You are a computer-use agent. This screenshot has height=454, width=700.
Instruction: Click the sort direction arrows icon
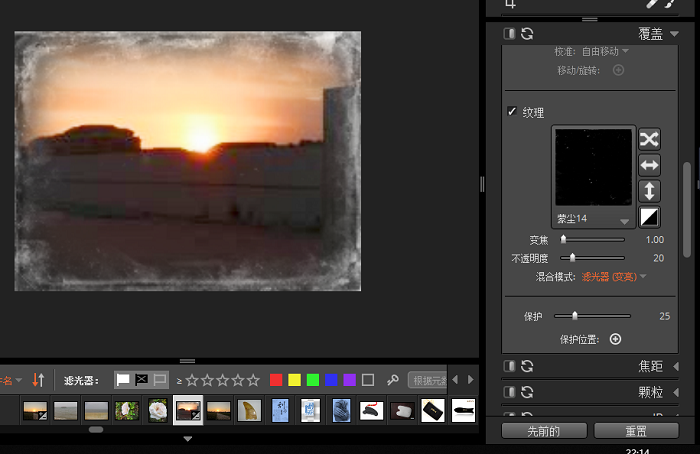tap(38, 380)
